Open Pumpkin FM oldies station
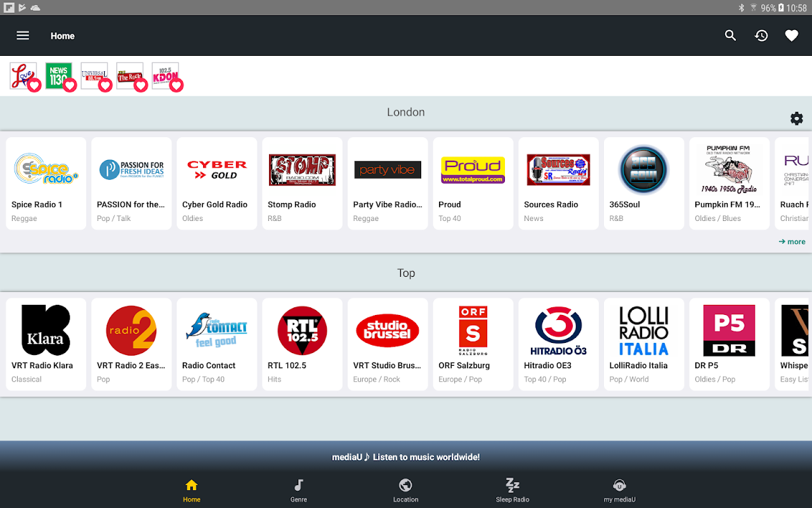The height and width of the screenshot is (508, 812). click(x=730, y=184)
